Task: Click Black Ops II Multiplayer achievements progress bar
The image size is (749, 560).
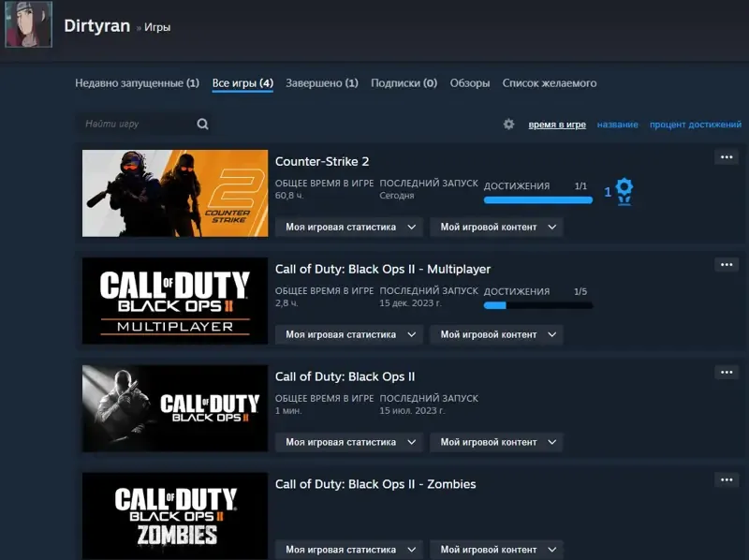Action: pos(537,306)
